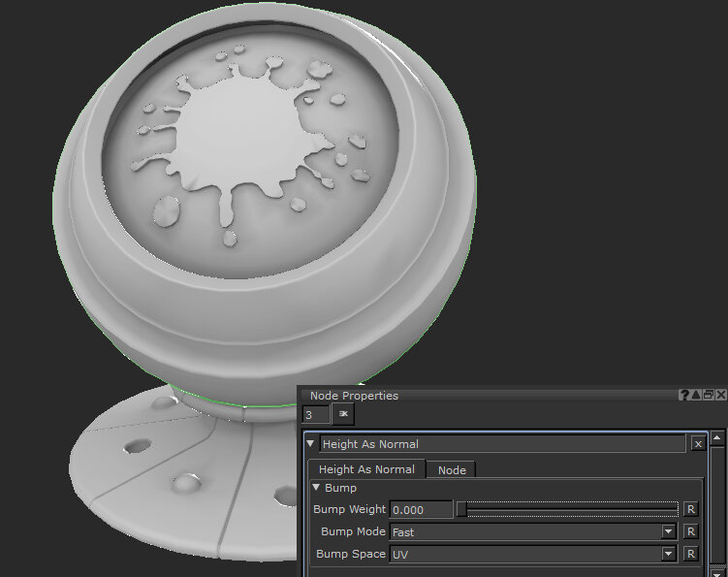Screen dimensions: 728x577
Task: Click the Bump Weight slider handle
Action: pos(461,509)
